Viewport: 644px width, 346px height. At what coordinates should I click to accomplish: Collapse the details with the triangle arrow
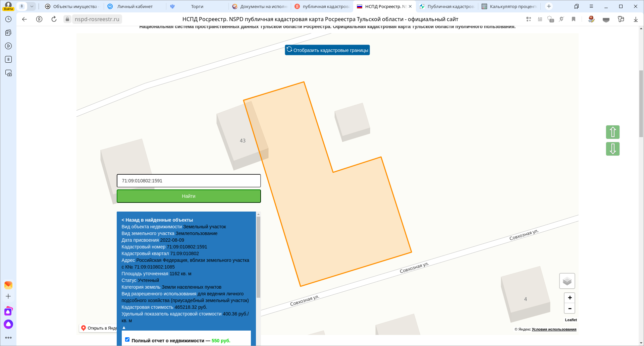pyautogui.click(x=124, y=328)
